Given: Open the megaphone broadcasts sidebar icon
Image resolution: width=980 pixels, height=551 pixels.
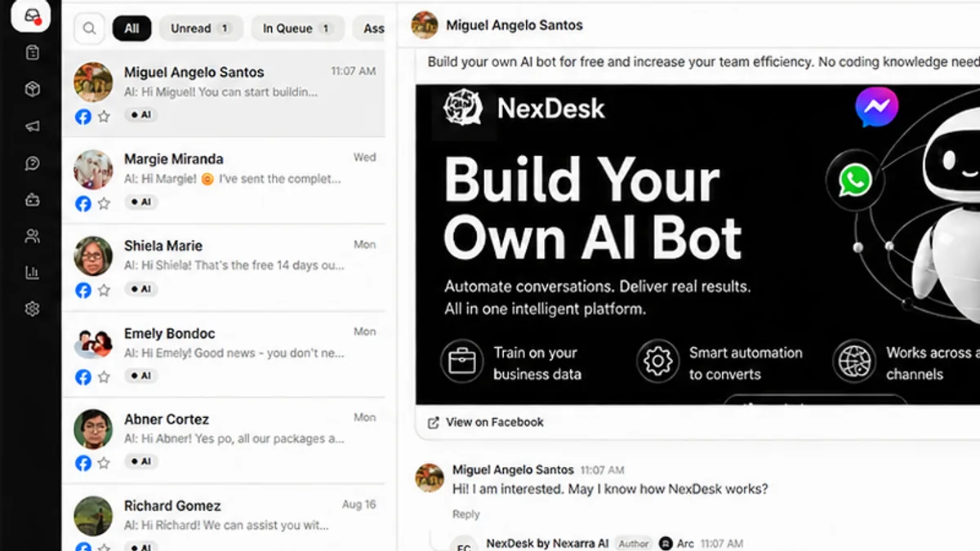Looking at the screenshot, I should pyautogui.click(x=32, y=127).
